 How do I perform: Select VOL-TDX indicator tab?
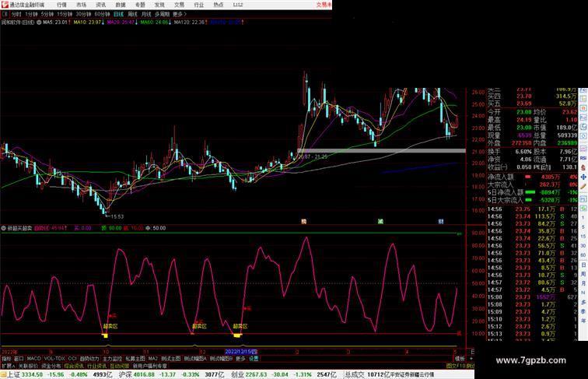(54, 359)
